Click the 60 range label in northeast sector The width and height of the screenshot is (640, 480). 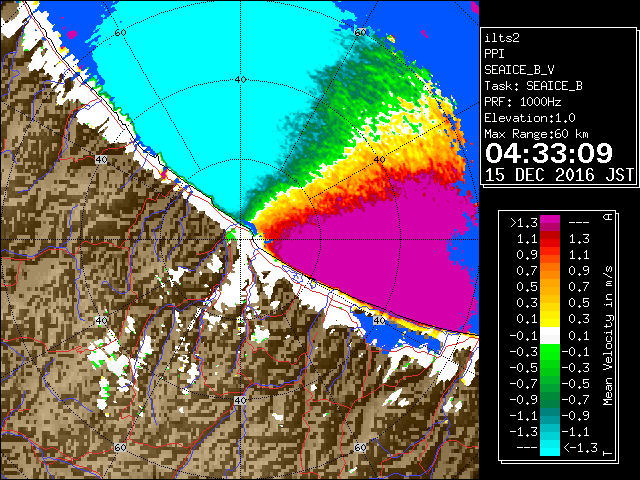coord(360,32)
